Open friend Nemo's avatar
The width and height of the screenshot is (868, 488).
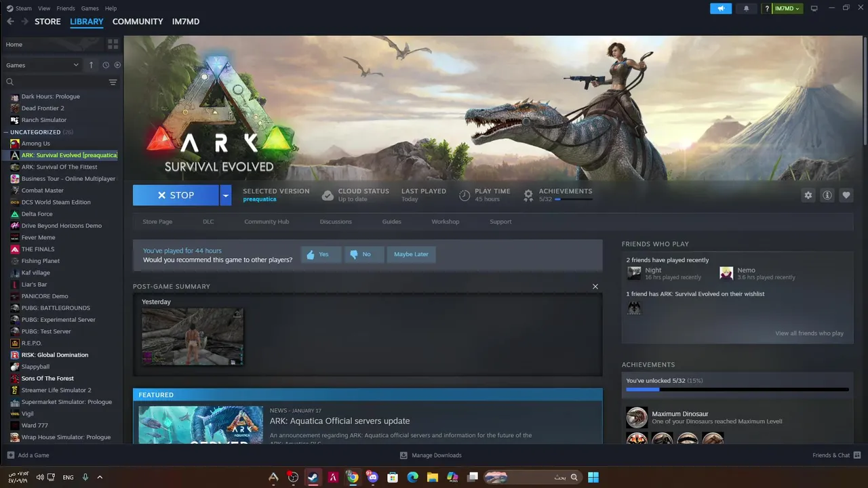pyautogui.click(x=726, y=273)
